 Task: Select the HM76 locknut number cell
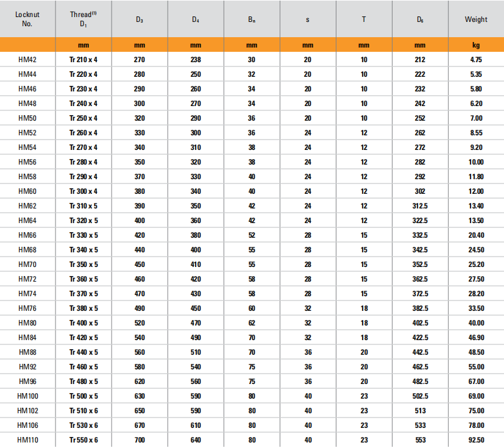(27, 308)
